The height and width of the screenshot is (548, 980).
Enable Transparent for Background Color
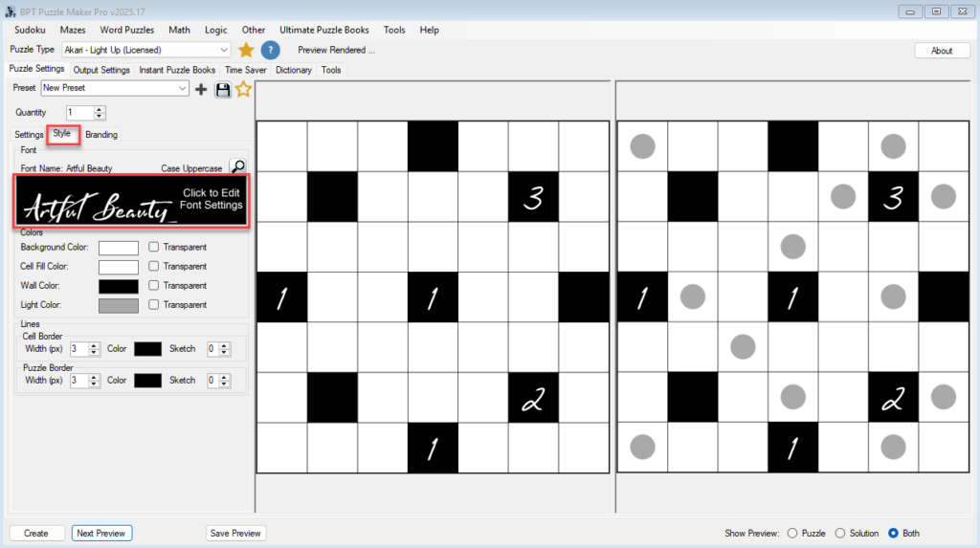(x=153, y=247)
